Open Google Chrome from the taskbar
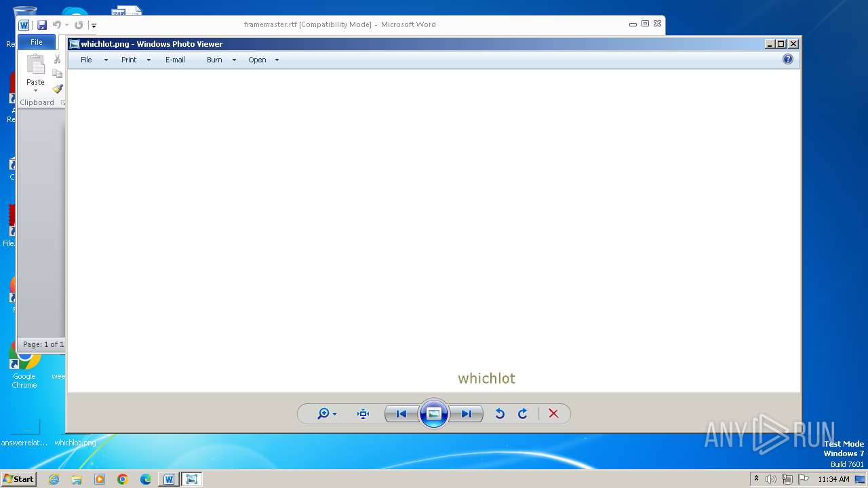 pyautogui.click(x=123, y=479)
